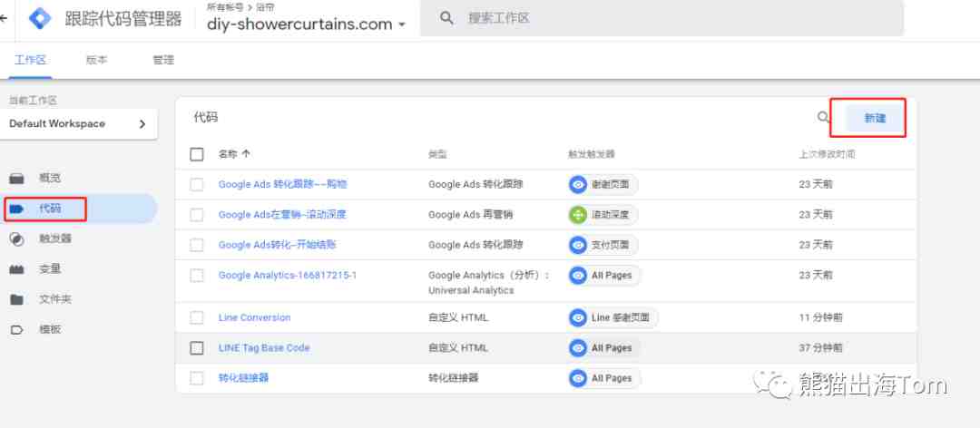Check the Google Ads 转化跟踪 购物 row

197,184
